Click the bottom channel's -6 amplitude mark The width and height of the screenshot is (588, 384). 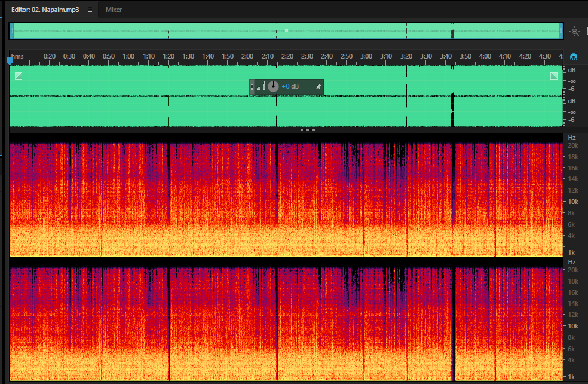coord(571,120)
